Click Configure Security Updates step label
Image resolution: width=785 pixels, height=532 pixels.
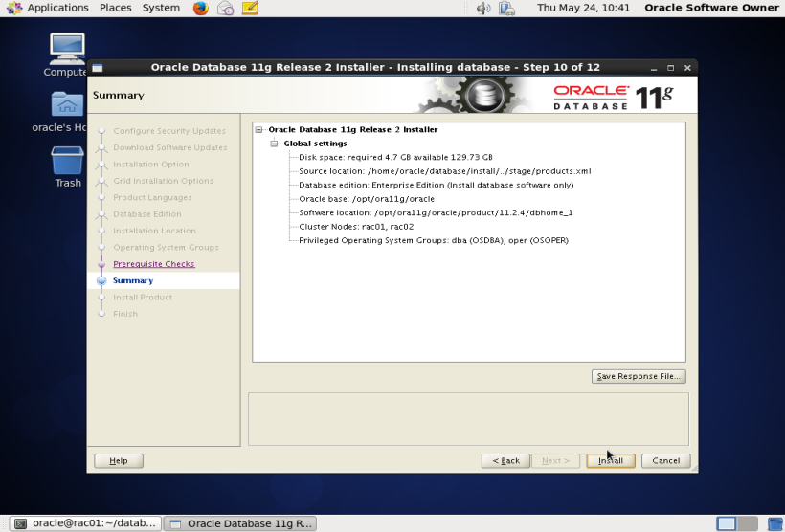tap(169, 131)
